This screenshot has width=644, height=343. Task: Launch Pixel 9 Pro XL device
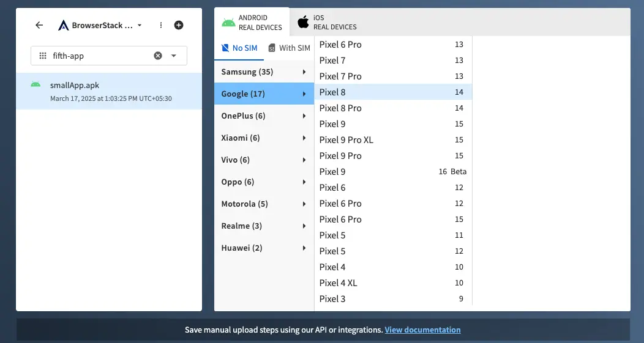point(392,140)
